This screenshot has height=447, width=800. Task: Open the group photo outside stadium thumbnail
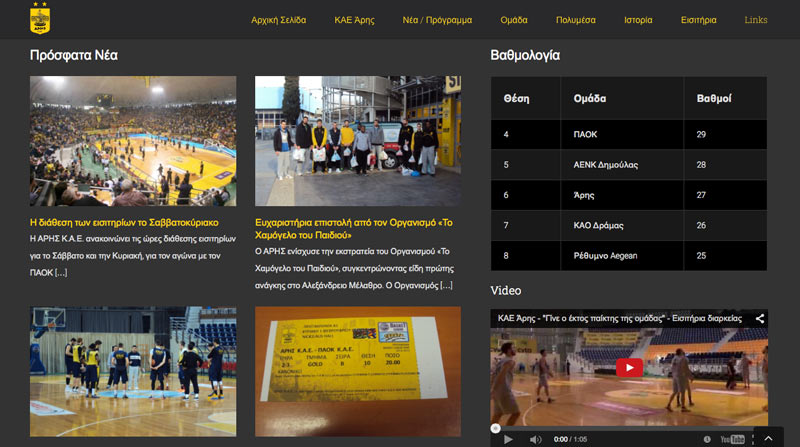pyautogui.click(x=358, y=141)
